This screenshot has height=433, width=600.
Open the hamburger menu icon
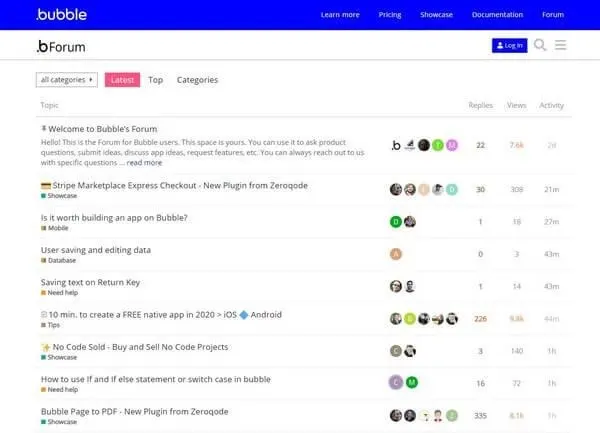(561, 45)
